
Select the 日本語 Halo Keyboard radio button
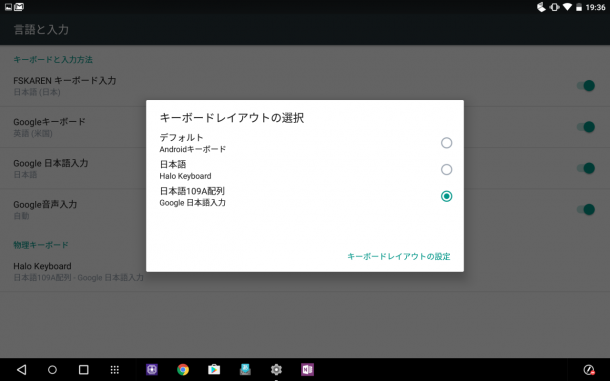446,170
